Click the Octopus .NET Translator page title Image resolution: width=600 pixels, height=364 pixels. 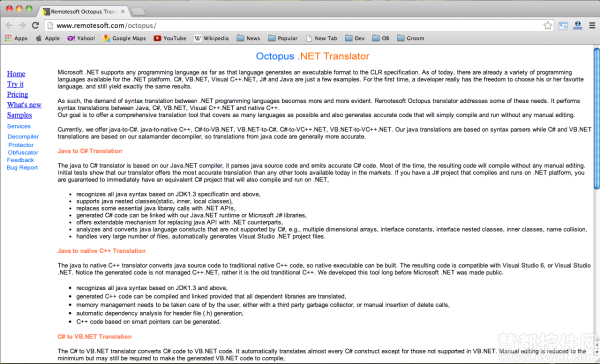(312, 56)
